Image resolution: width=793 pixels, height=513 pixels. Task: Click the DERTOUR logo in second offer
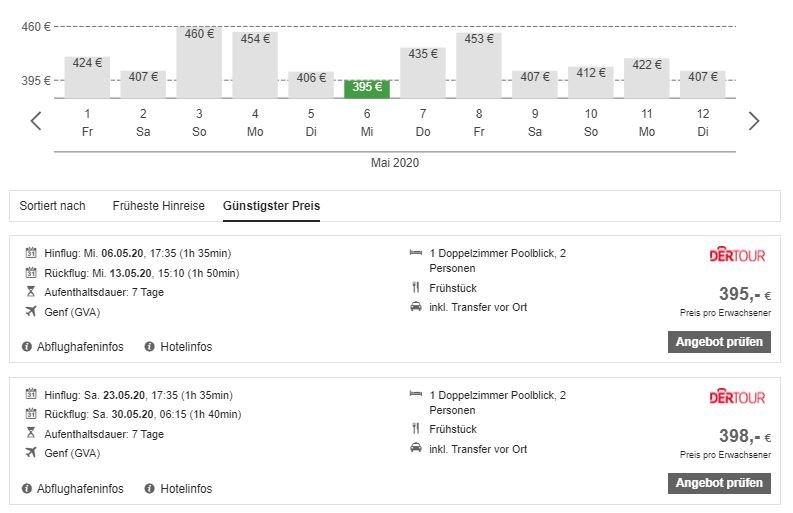click(x=737, y=397)
